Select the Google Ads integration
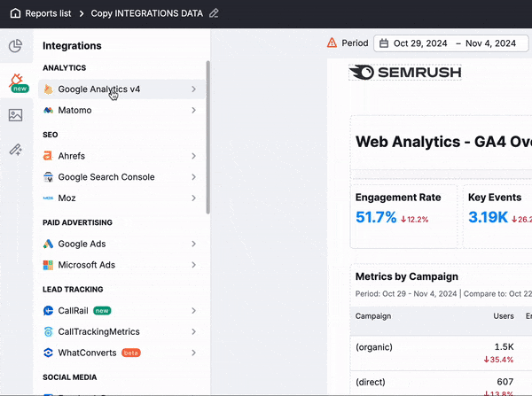The height and width of the screenshot is (396, 532). (x=121, y=244)
